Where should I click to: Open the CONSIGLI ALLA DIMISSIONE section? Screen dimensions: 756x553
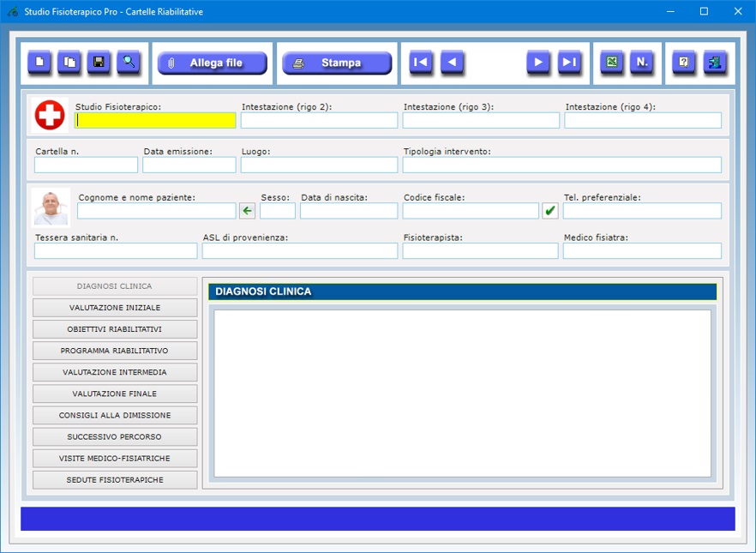click(x=115, y=415)
